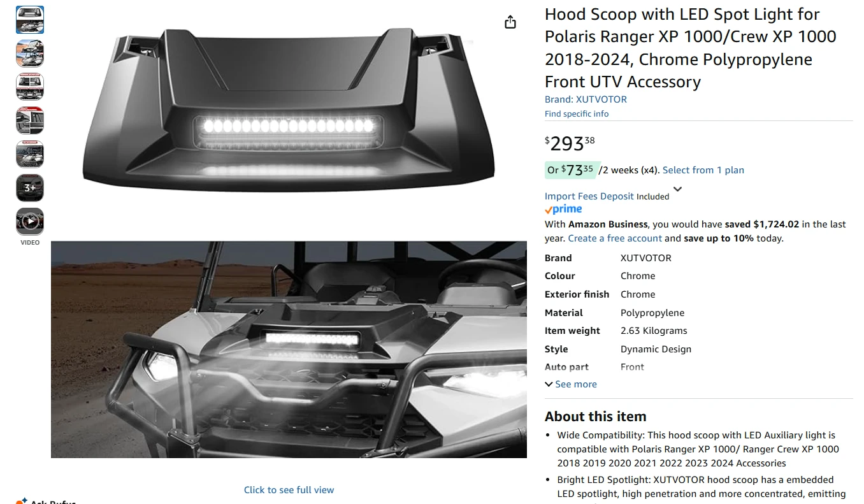Select the fifth product thumbnail
This screenshot has width=864, height=504.
(x=30, y=154)
